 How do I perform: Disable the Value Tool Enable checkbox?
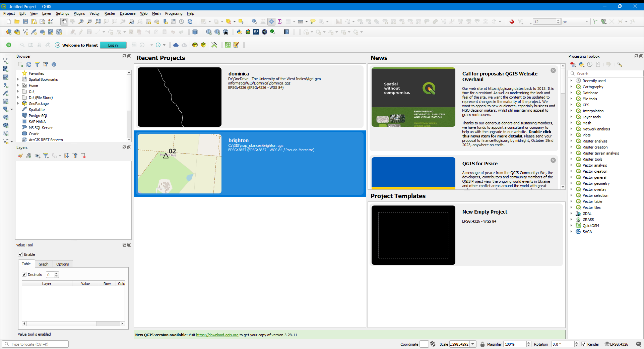tap(20, 254)
